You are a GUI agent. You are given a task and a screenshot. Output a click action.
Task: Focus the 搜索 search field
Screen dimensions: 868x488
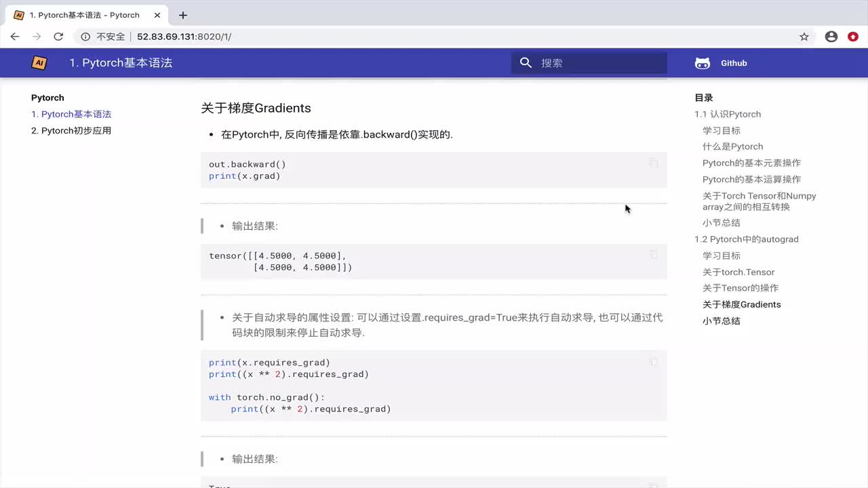coord(589,62)
